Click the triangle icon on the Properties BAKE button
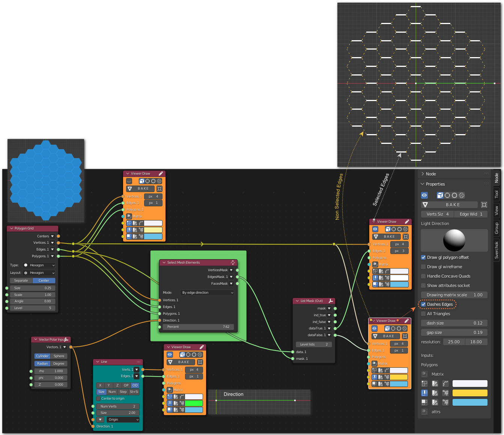504x435 pixels. 425,205
